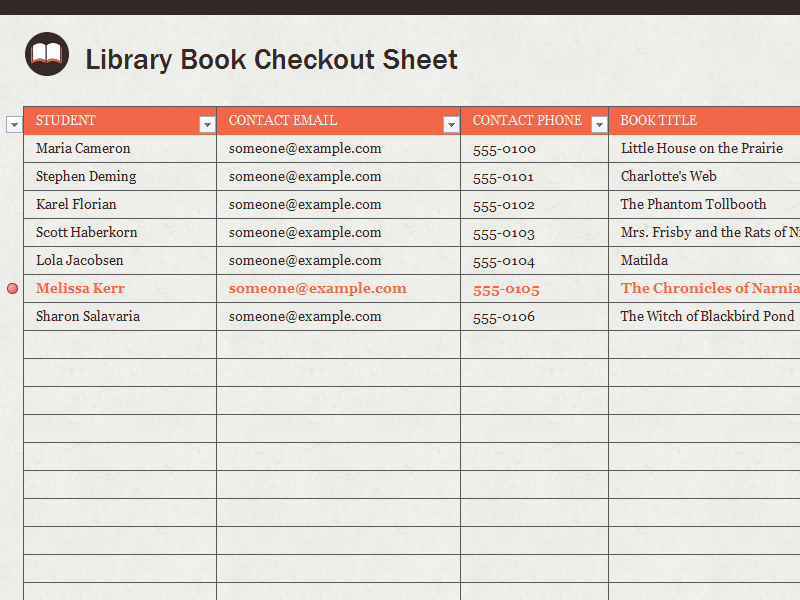Open Karel Florian's email address link

pos(305,205)
